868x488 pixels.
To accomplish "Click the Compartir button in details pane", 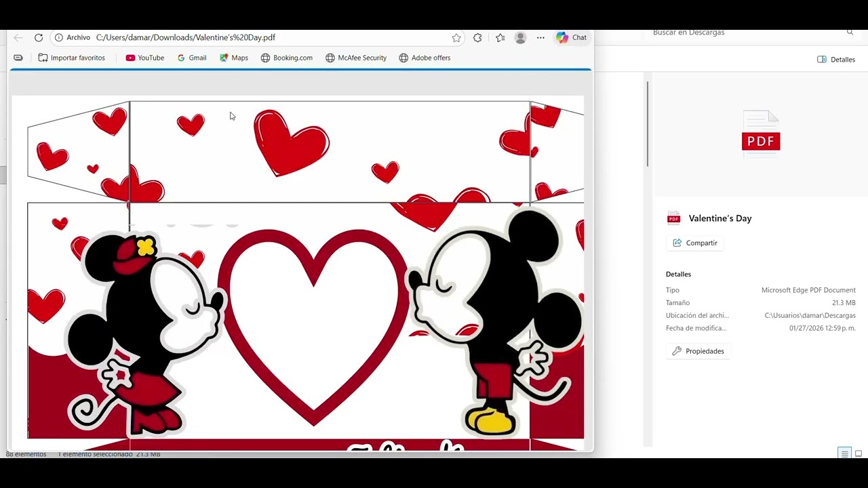I will (695, 243).
